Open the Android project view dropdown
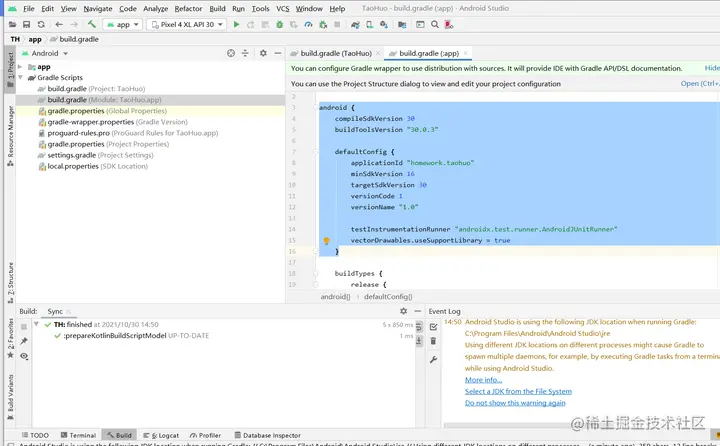This screenshot has width=720, height=446. pyautogui.click(x=45, y=53)
